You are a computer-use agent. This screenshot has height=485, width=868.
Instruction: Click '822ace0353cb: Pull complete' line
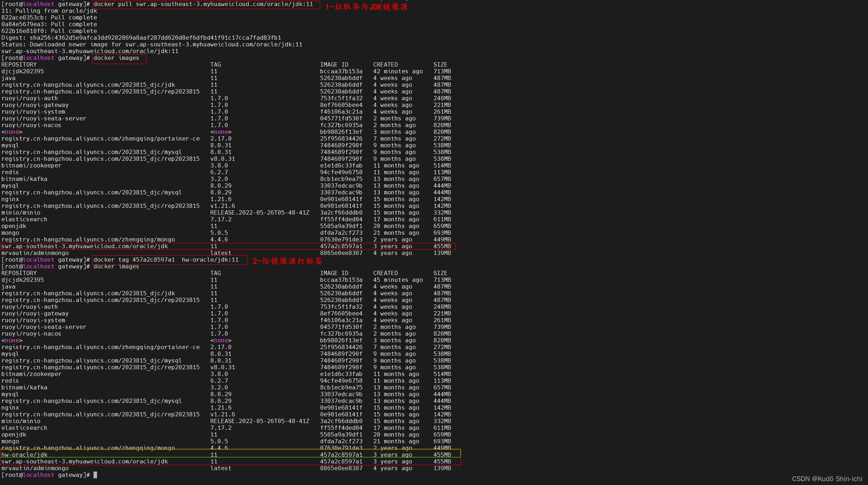coord(49,18)
